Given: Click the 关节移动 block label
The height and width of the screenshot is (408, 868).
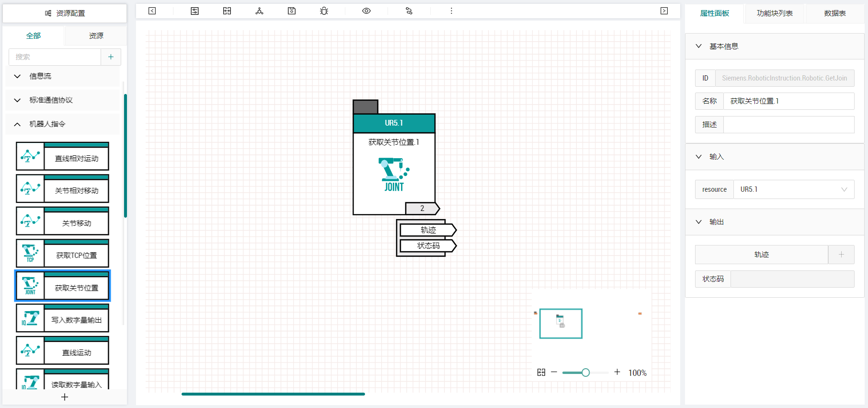Looking at the screenshot, I should (77, 223).
